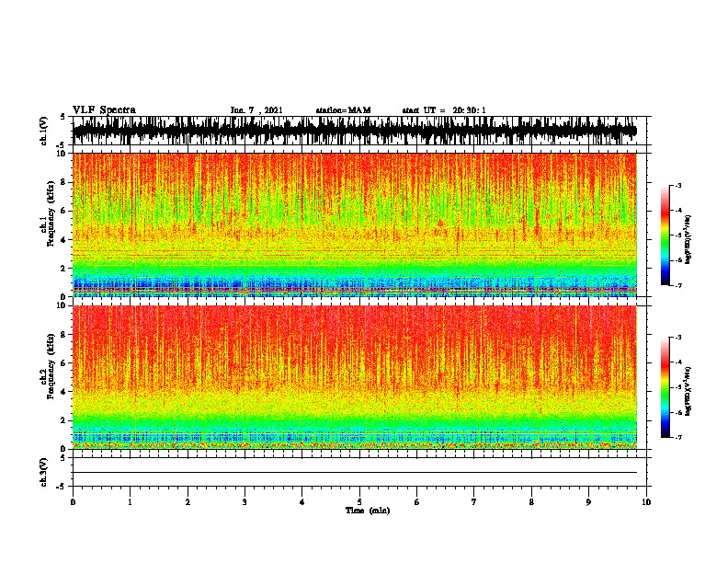Click the "6" kHz tick on ch.2 frequency axis
Viewport: 728px width, 563px height.
[64, 363]
